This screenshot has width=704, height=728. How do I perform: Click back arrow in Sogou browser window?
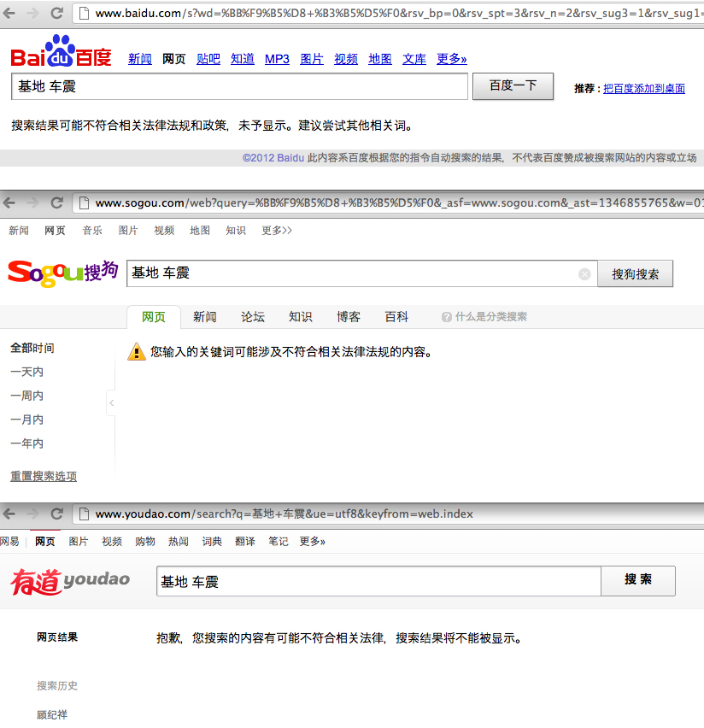[9, 203]
